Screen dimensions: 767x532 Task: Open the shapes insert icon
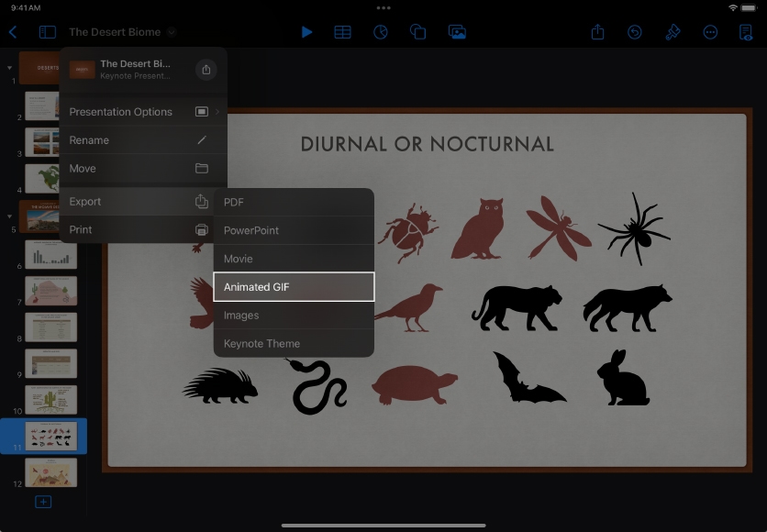click(x=418, y=32)
